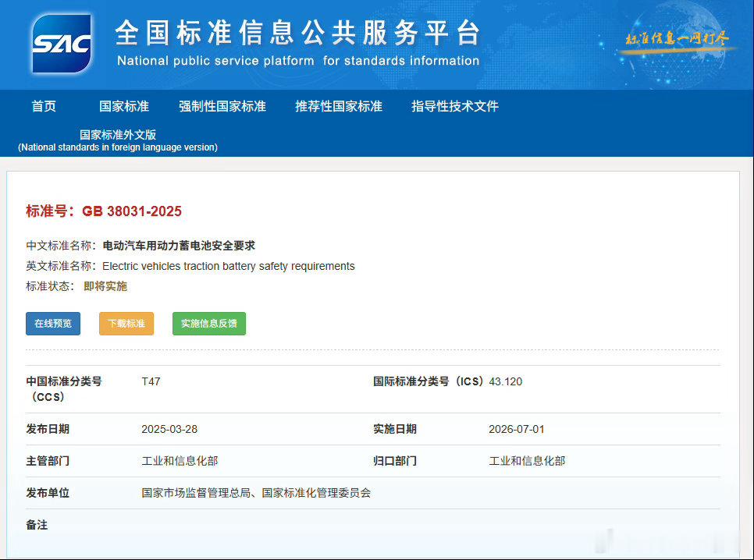Click the 国际标准分类号 (ICS) label

click(x=428, y=381)
